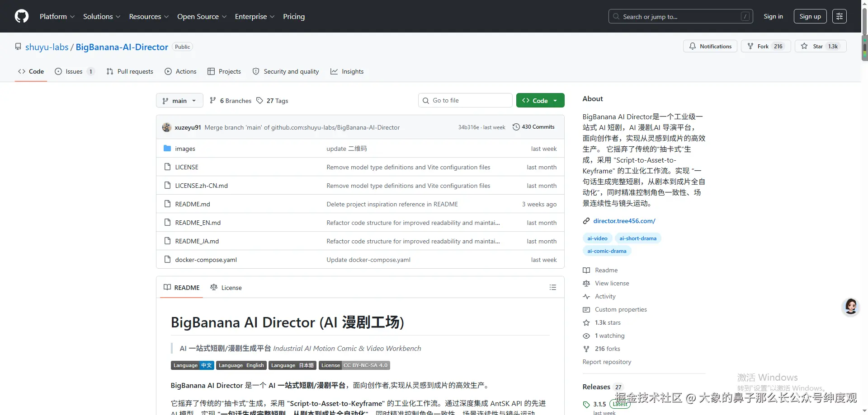This screenshot has height=415, width=868.
Task: Click xuzeyu91's avatar in the commit bar
Action: point(166,127)
